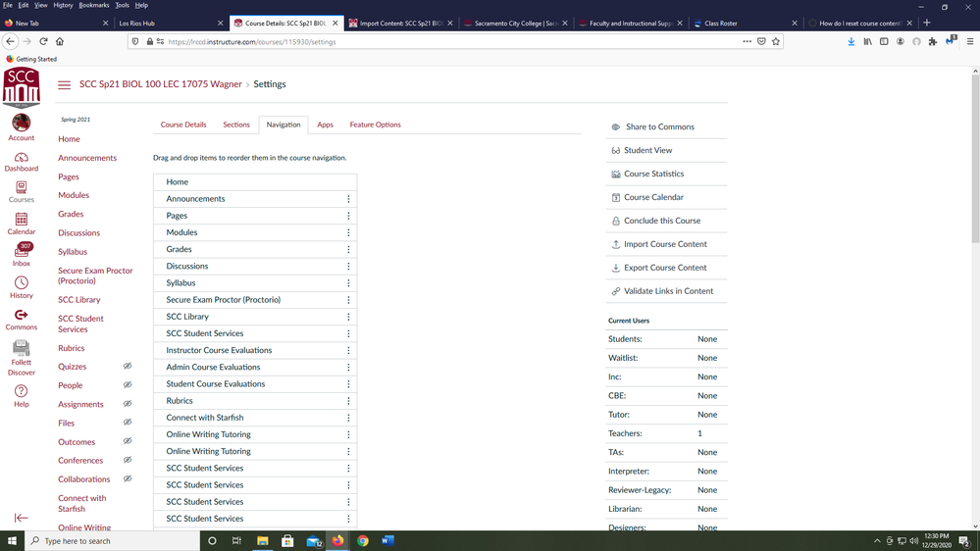
Task: Click Import Course Content
Action: pyautogui.click(x=665, y=244)
